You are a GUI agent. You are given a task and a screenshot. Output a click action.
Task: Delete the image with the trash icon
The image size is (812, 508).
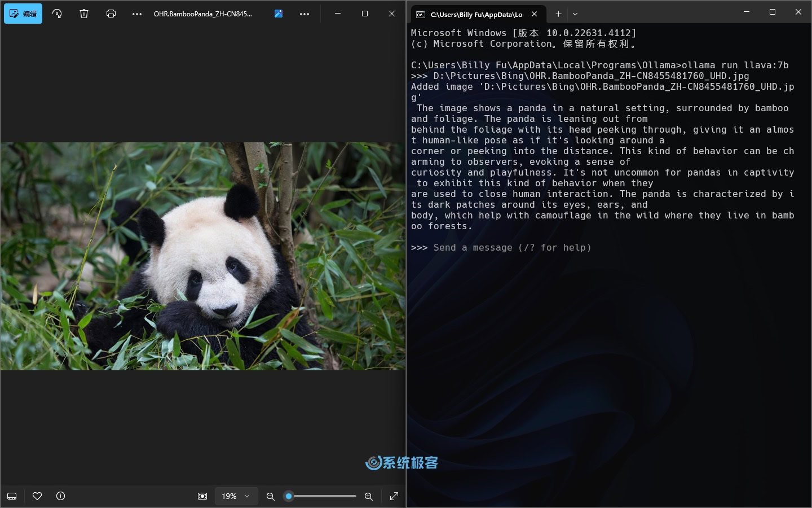coord(84,14)
